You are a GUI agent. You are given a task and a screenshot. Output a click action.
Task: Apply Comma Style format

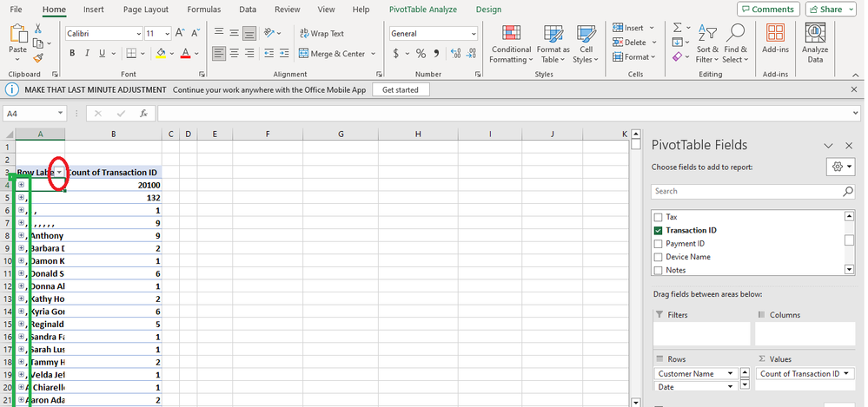pos(436,54)
